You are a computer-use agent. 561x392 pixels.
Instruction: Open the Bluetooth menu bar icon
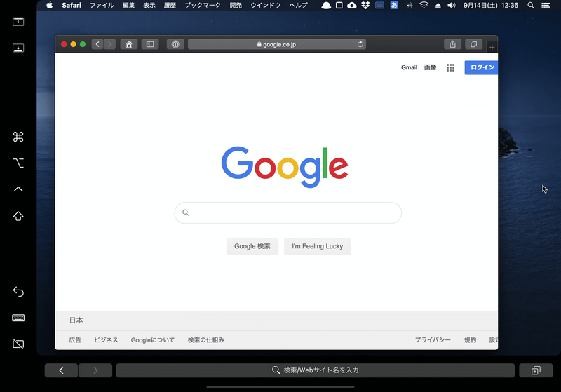(x=410, y=6)
